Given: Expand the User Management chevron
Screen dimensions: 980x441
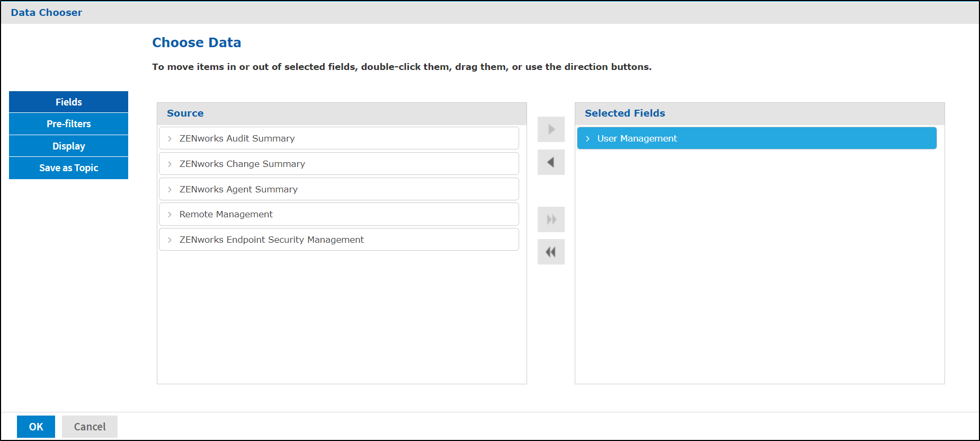Looking at the screenshot, I should [x=587, y=138].
